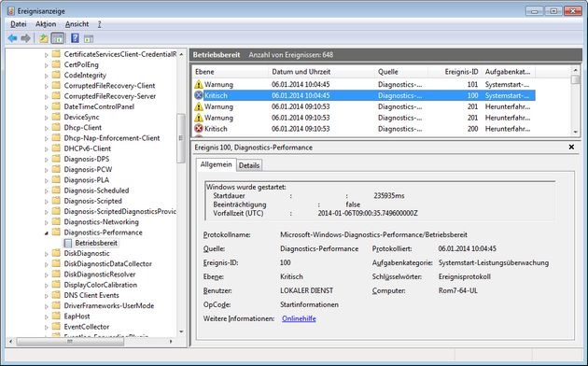Expand the Diagnostics-Networking node
The width and height of the screenshot is (588, 366).
(x=47, y=222)
